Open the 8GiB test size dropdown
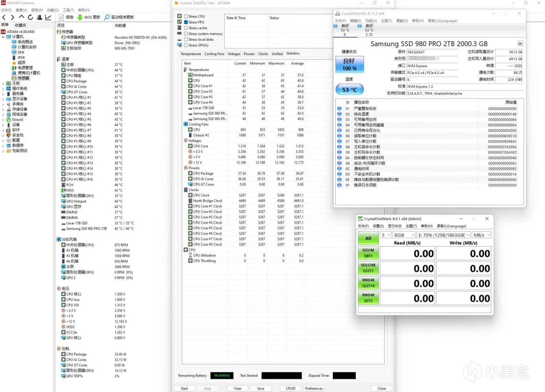Screen dimensions: 545x392 404,235
